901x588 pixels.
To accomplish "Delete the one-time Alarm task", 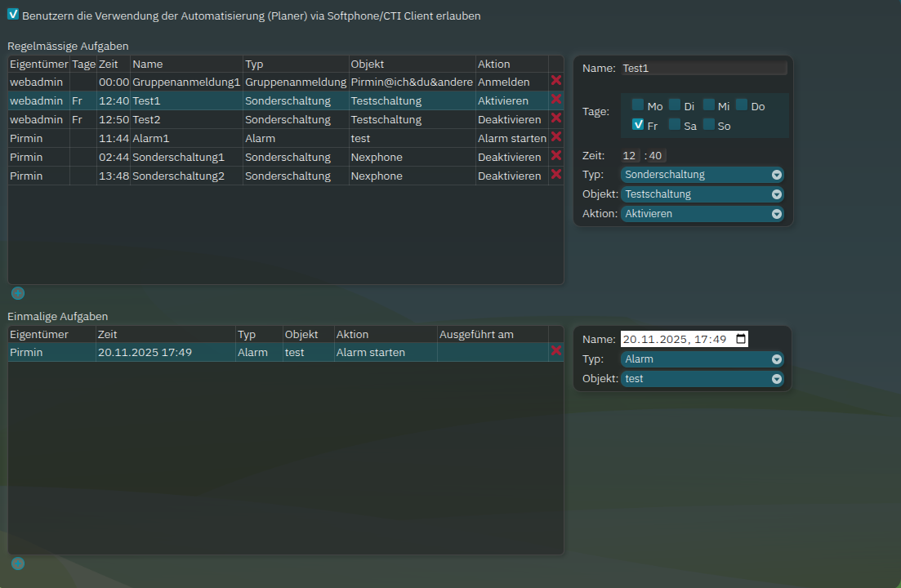I will tap(556, 351).
